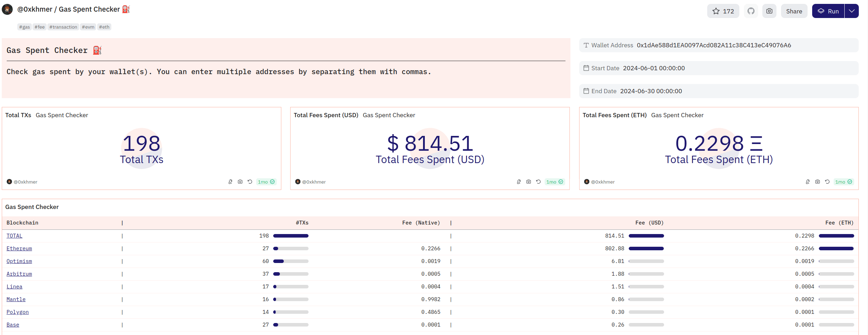868x335 pixels.
Task: Open the GitHub icon button
Action: tap(751, 11)
